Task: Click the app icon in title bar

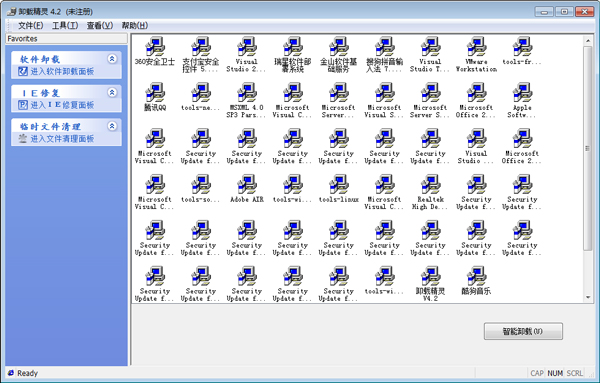Action: click(12, 12)
